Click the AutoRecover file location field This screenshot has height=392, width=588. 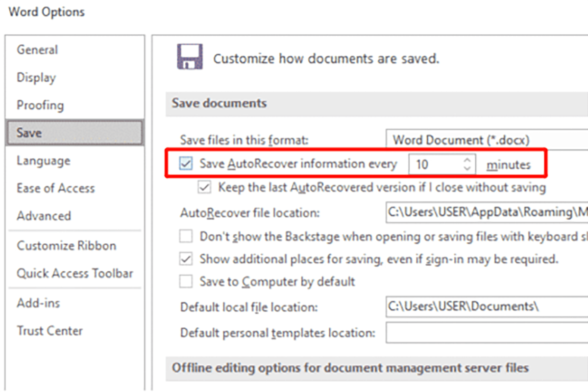(x=486, y=212)
